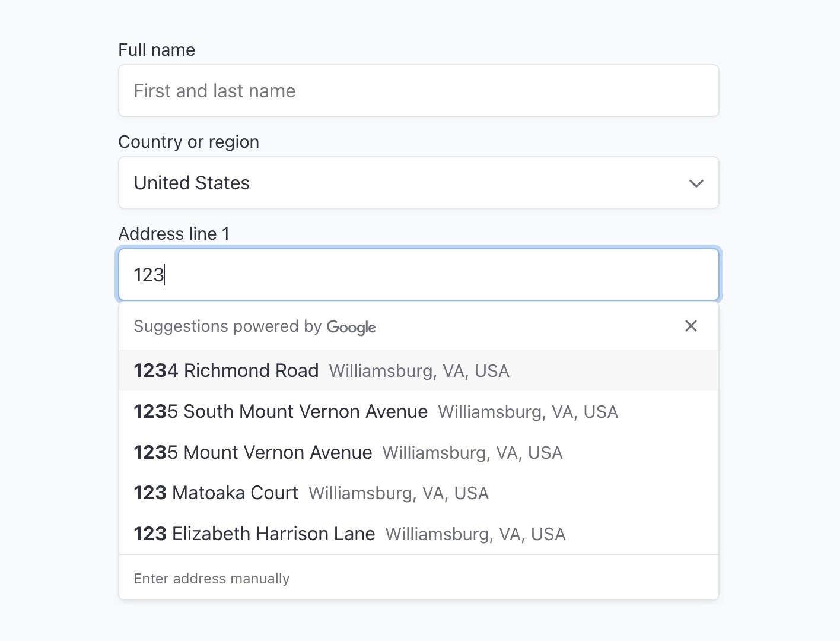Viewport: 840px width, 641px height.
Task: Choose 123 Elizabeth Harrison Lane
Action: pos(419,534)
